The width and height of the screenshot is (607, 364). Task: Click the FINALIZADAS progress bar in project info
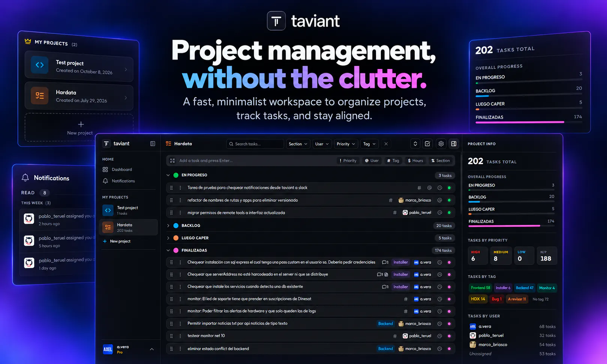pos(511,226)
